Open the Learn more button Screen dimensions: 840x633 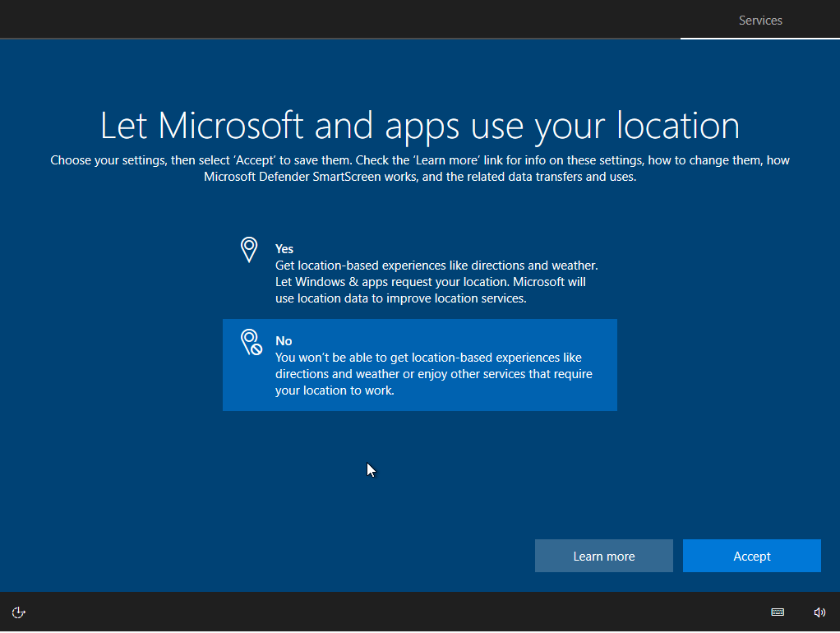tap(603, 557)
